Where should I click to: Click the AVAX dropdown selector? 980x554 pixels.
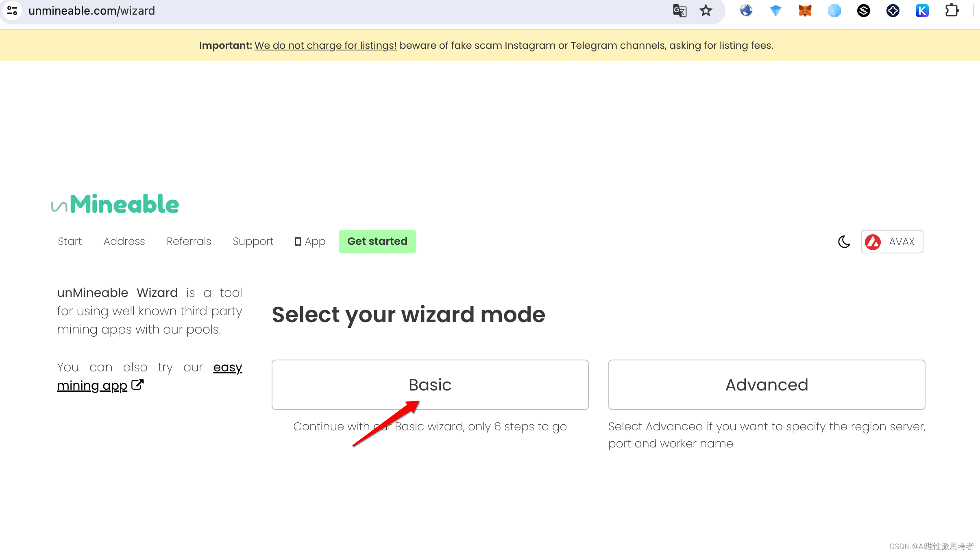click(892, 241)
